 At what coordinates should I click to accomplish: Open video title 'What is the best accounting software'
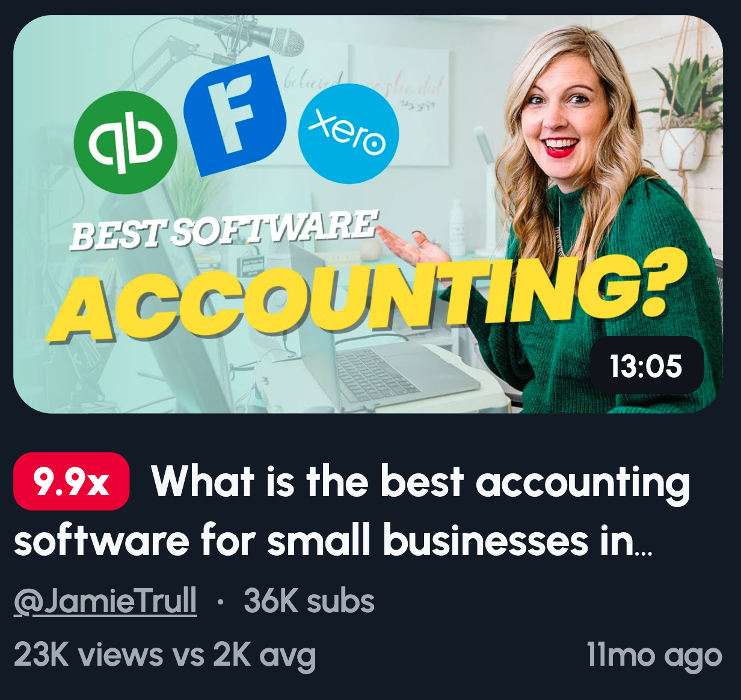pyautogui.click(x=352, y=511)
